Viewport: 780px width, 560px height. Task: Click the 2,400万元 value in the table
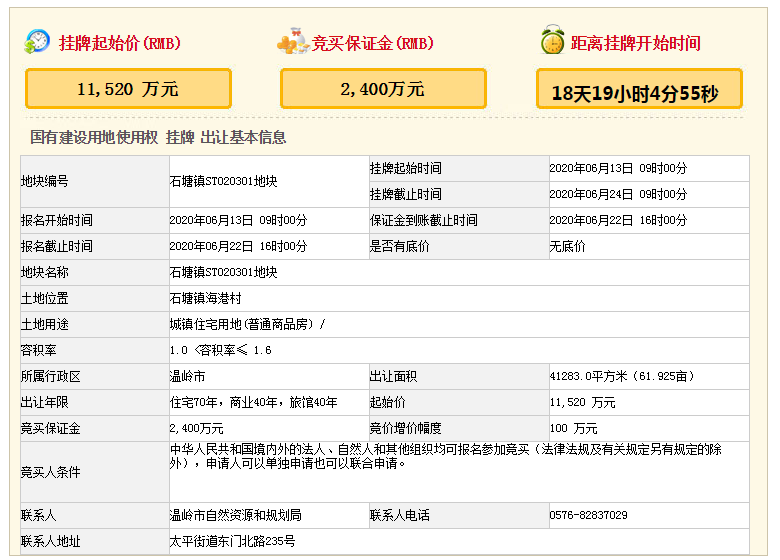(x=196, y=428)
